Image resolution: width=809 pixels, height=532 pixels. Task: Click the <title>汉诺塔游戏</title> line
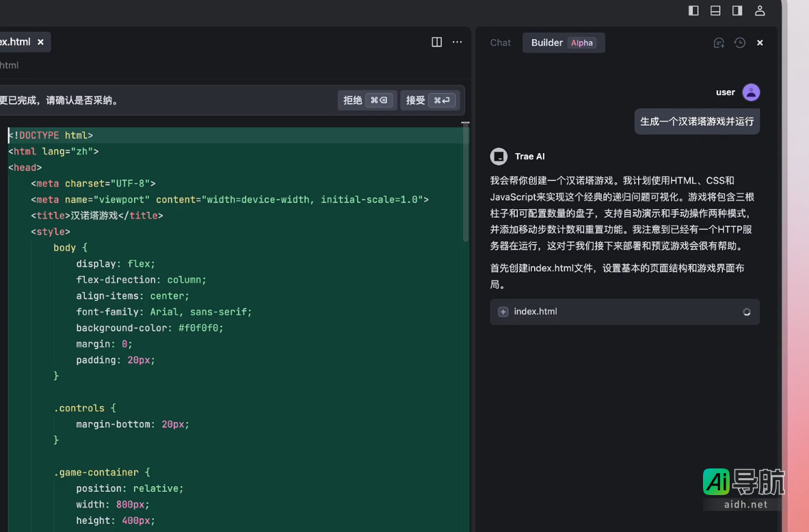97,215
